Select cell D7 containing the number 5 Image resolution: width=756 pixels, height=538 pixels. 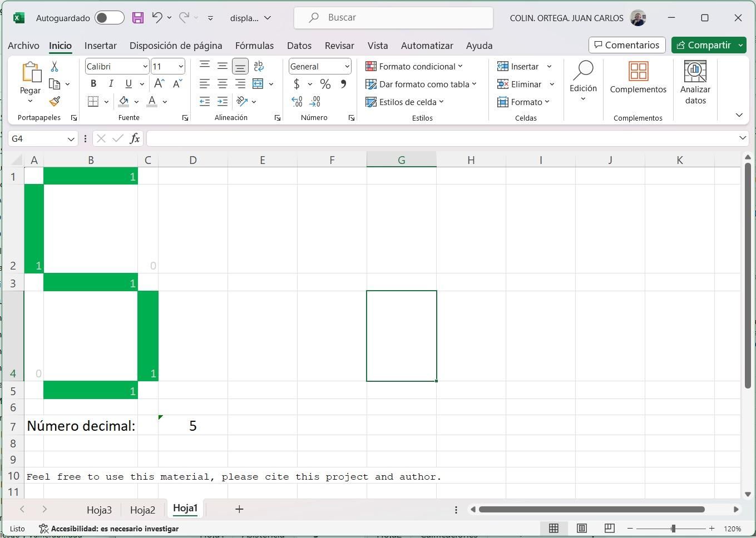192,426
